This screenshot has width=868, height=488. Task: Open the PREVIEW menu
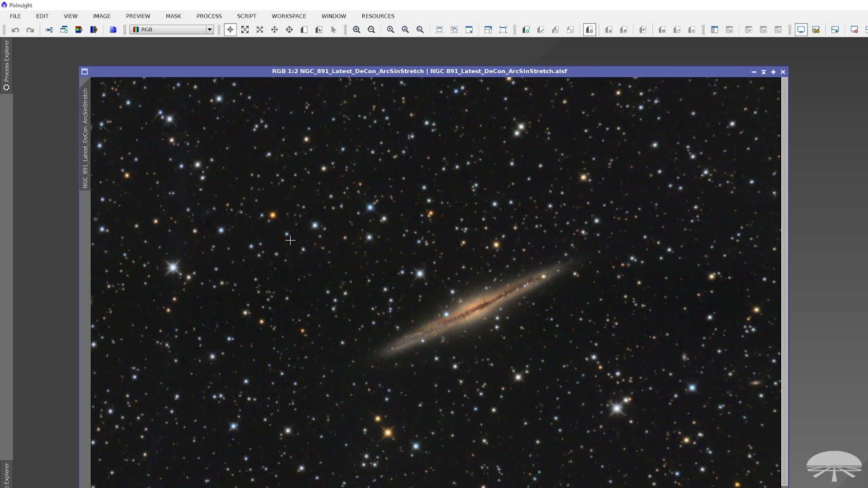pyautogui.click(x=138, y=16)
